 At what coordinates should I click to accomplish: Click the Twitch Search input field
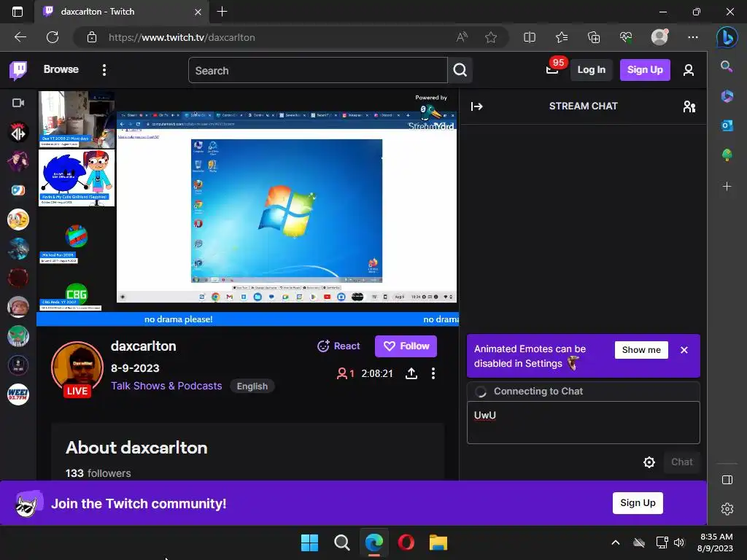coord(318,71)
